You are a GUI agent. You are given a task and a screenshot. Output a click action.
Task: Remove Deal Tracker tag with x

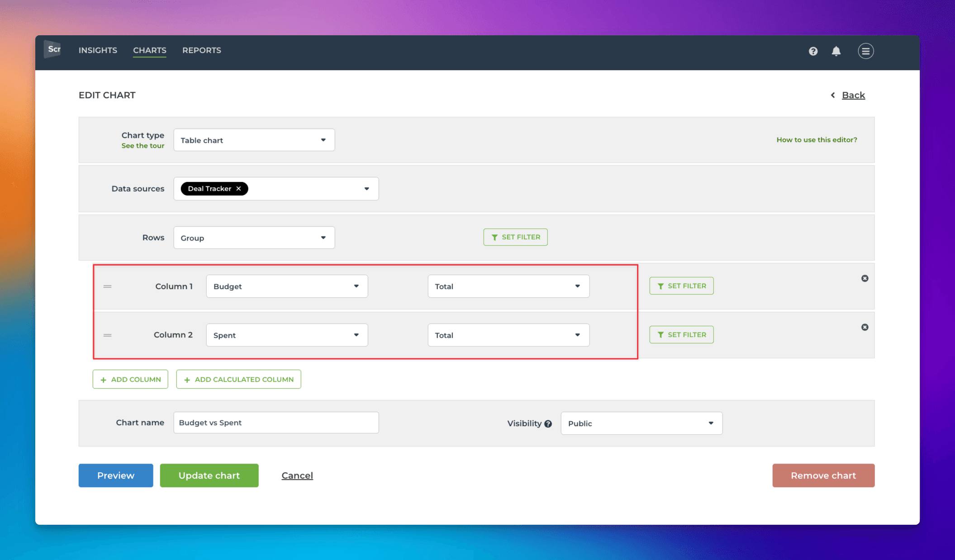click(x=238, y=189)
